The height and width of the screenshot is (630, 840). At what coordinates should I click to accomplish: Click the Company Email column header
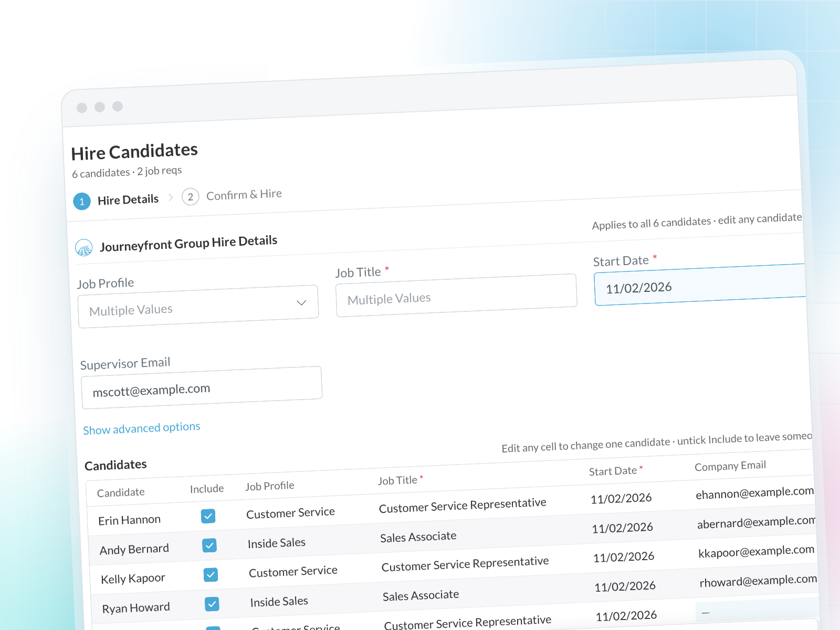point(730,466)
